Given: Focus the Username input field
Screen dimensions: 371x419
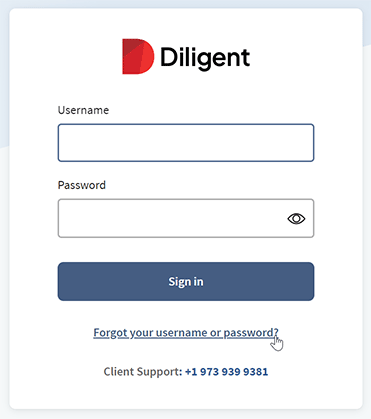Looking at the screenshot, I should coord(186,143).
